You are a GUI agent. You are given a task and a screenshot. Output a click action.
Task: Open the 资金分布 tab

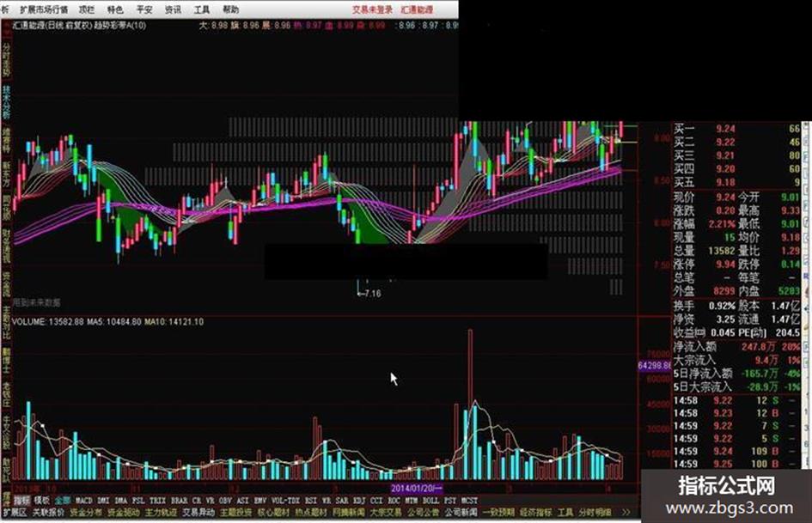86,512
